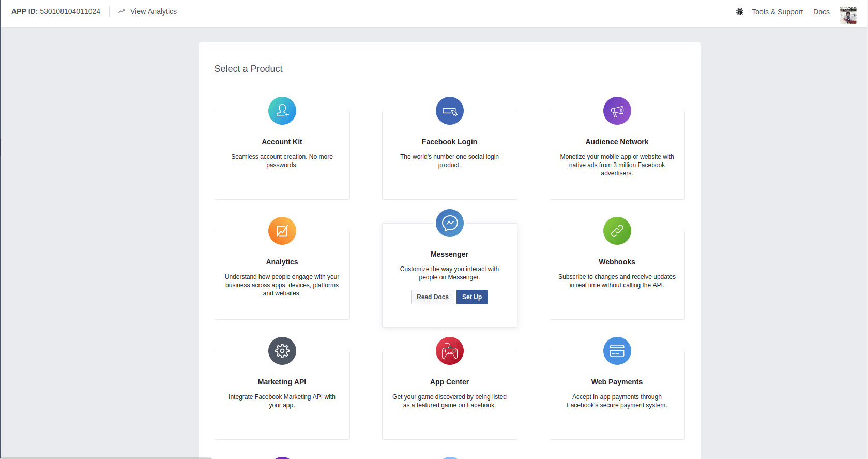Click the APP ID number 530108104011024
Image resolution: width=868 pixels, height=459 pixels.
coord(70,11)
